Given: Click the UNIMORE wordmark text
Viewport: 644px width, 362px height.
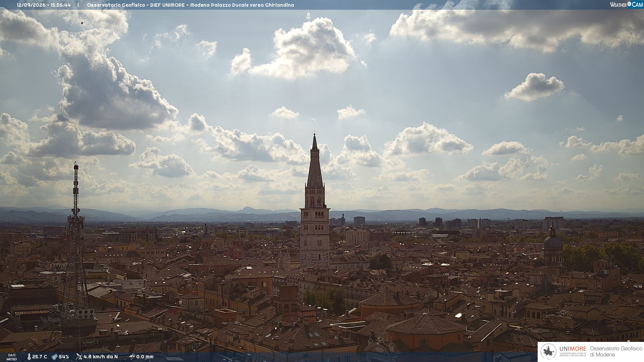Looking at the screenshot, I should coord(573,349).
